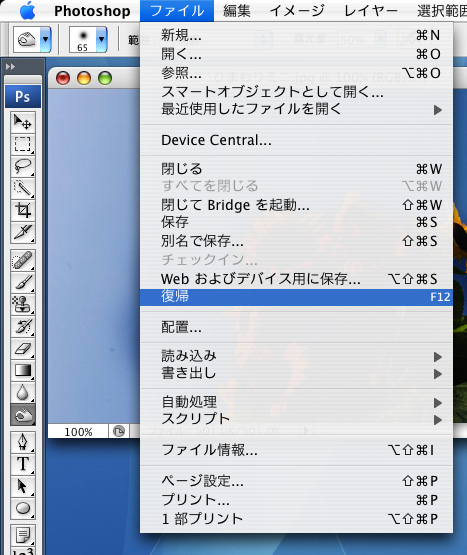Open the 選択範囲 menu

click(x=442, y=11)
